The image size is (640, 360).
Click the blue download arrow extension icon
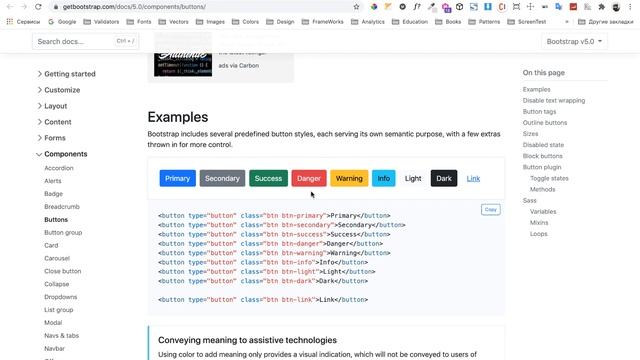click(488, 7)
